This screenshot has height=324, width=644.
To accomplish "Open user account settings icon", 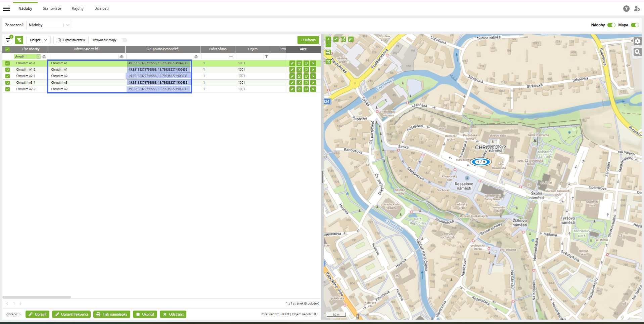I will 637,9.
